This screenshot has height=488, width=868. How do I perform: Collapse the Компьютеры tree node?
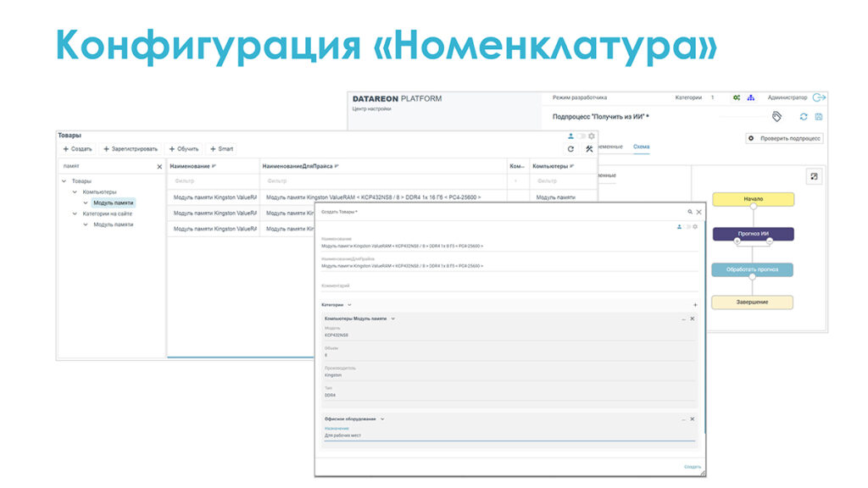pos(74,192)
